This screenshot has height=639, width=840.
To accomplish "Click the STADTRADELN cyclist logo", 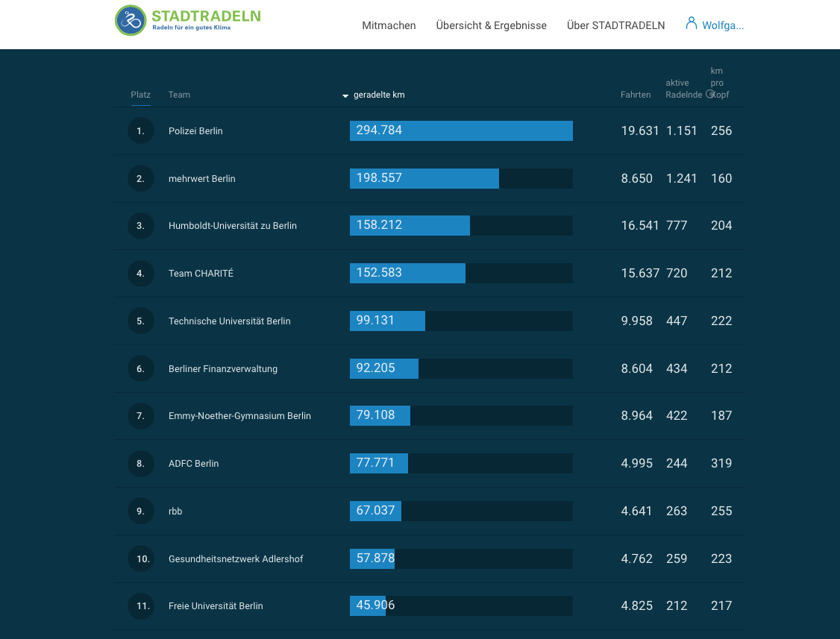I will click(x=131, y=20).
